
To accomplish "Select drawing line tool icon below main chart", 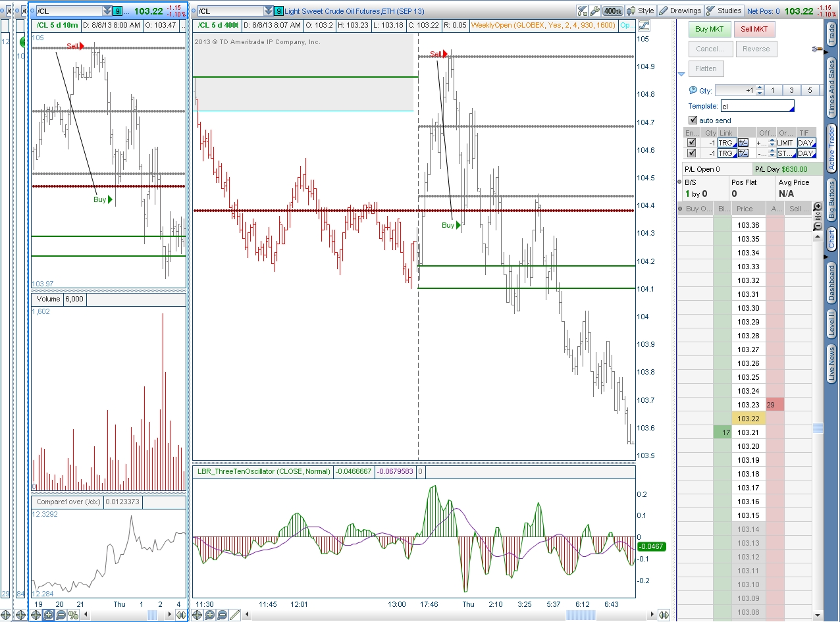I will (234, 615).
